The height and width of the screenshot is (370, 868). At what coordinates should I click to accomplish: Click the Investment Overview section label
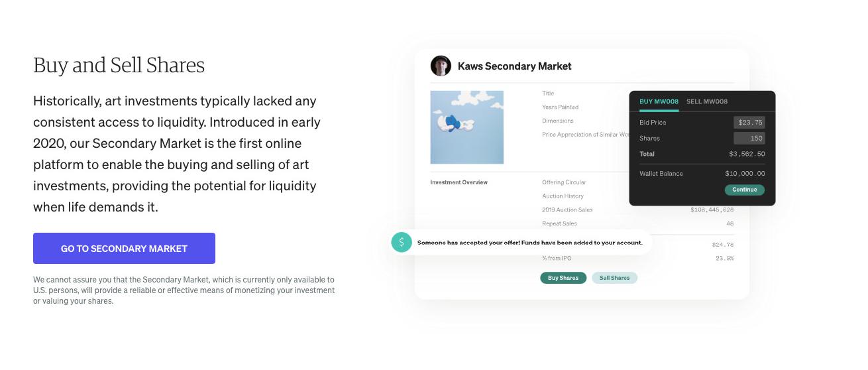pyautogui.click(x=459, y=182)
